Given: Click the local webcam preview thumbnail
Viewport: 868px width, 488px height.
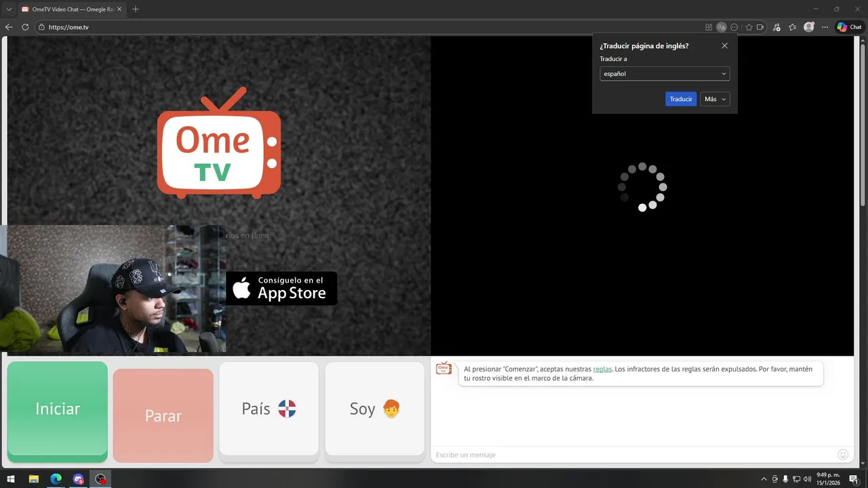Looking at the screenshot, I should coord(113,289).
